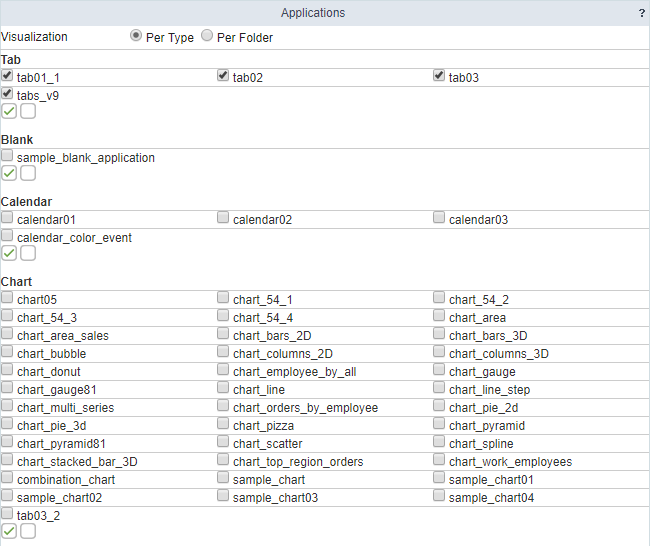Uncheck all in the Blank section
Image resolution: width=650 pixels, height=546 pixels.
28,173
